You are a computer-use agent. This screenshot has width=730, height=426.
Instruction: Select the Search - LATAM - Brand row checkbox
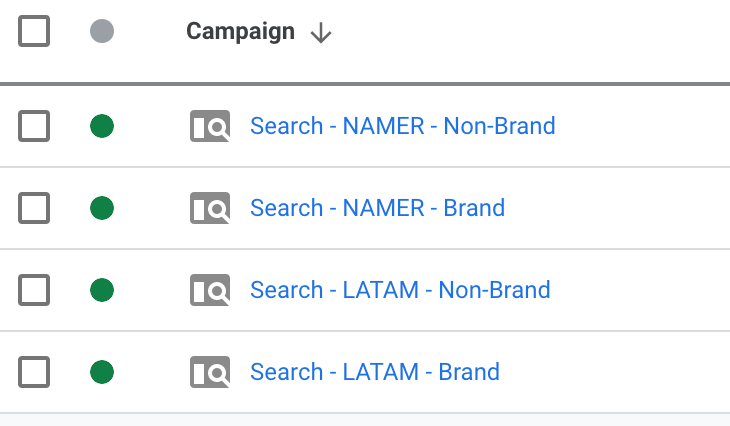34,373
